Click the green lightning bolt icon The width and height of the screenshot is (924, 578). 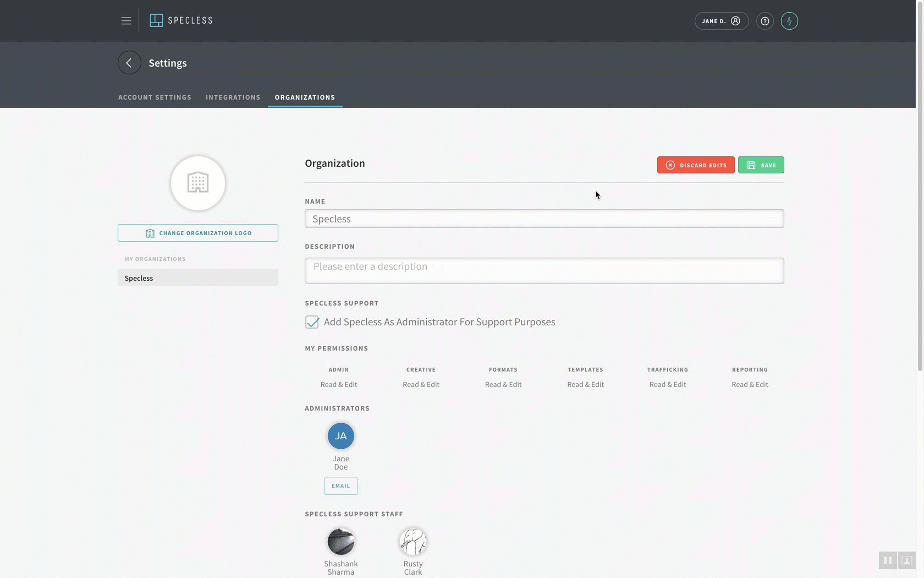coord(789,21)
